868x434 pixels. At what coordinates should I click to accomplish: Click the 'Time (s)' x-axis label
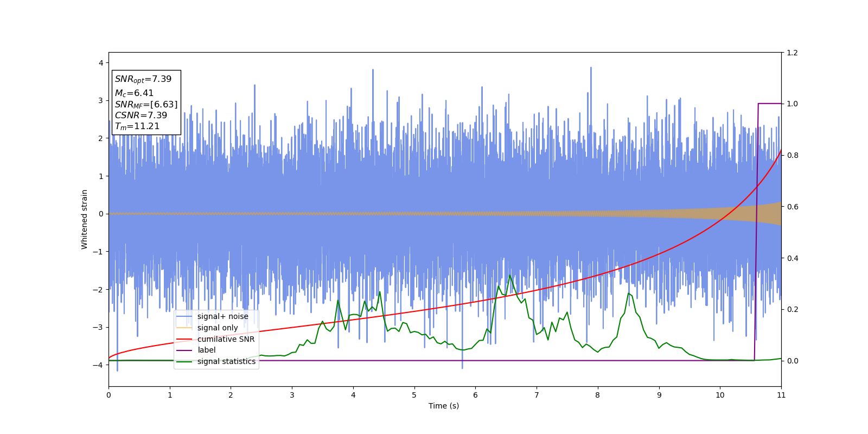(444, 406)
